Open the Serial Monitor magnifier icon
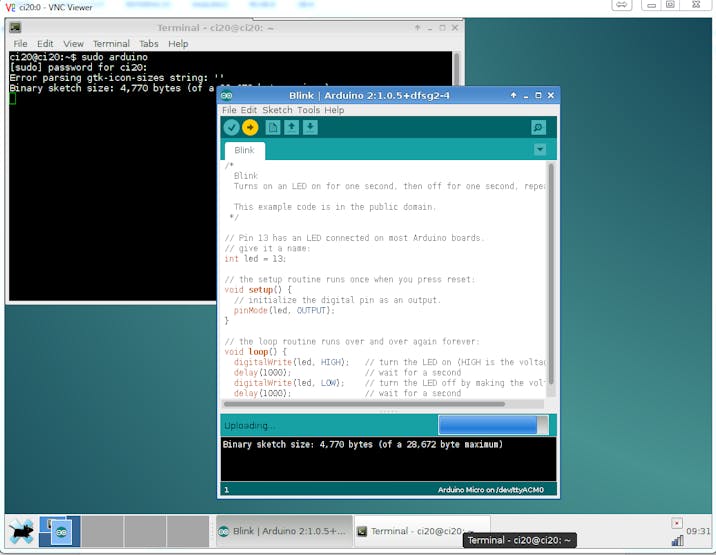 point(538,127)
